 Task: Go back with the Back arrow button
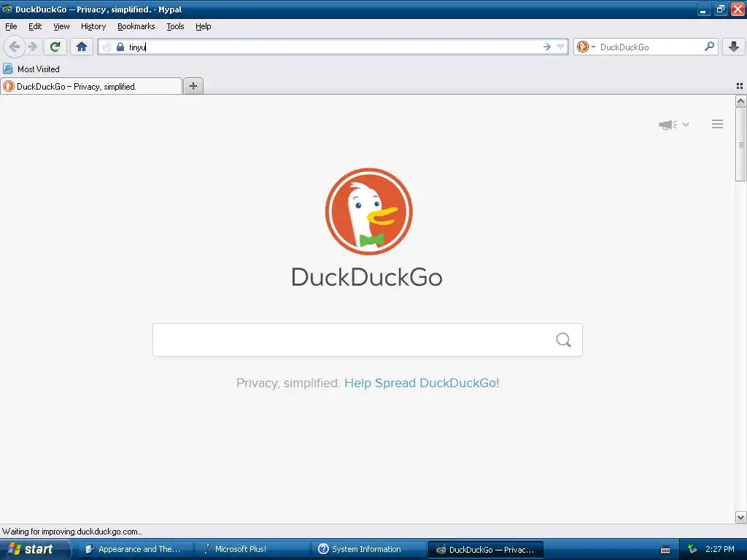click(x=14, y=47)
